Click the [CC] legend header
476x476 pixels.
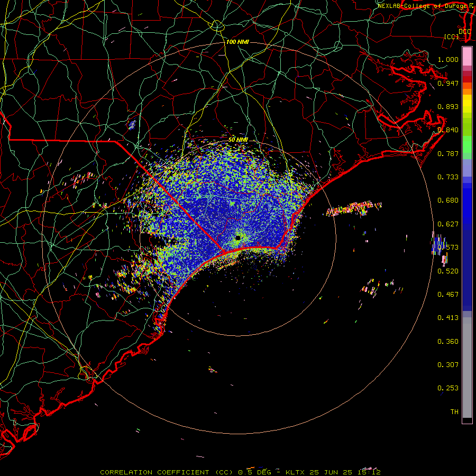452,36
